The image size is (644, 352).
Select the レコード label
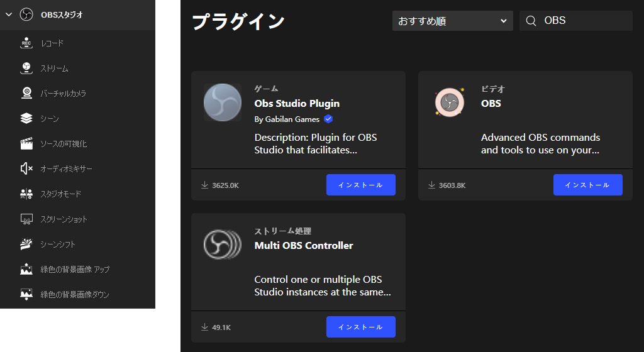pyautogui.click(x=52, y=43)
